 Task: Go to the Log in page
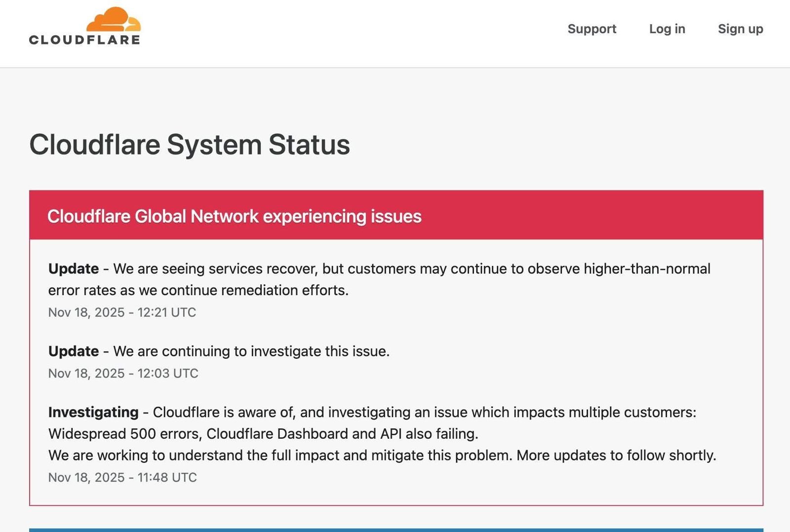(667, 29)
